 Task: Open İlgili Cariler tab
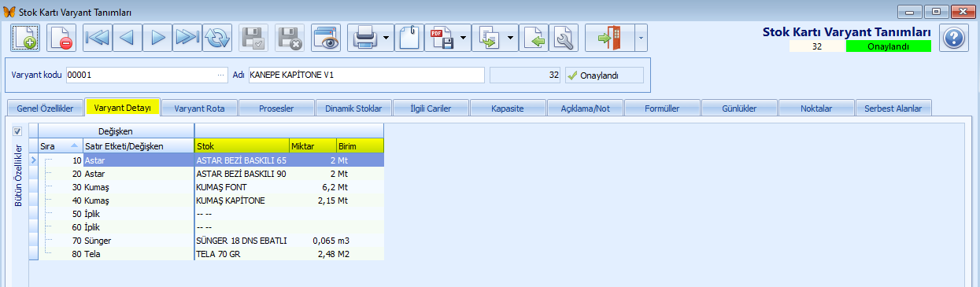tap(431, 108)
